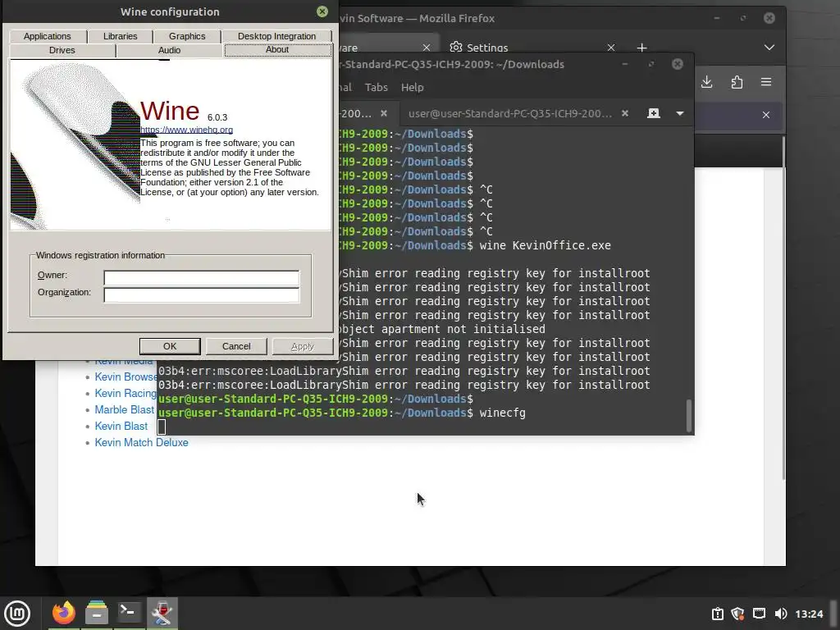The image size is (840, 630).
Task: Cancel the Wine configuration dialog
Action: 236,346
